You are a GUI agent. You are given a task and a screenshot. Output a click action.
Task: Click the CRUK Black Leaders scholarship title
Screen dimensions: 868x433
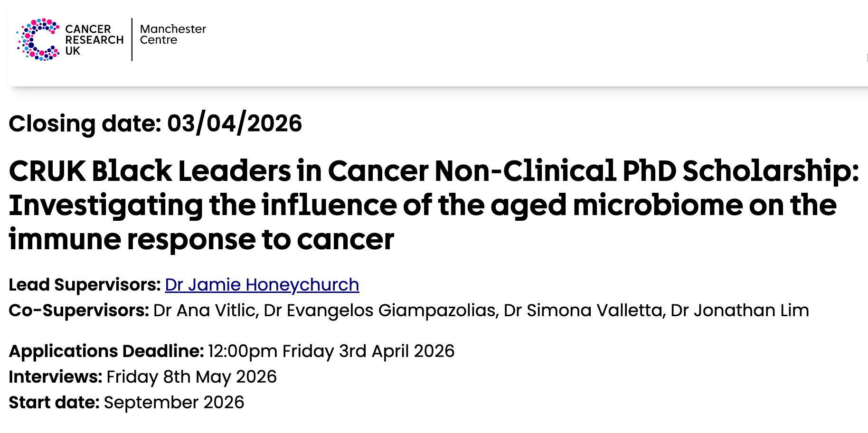434,205
